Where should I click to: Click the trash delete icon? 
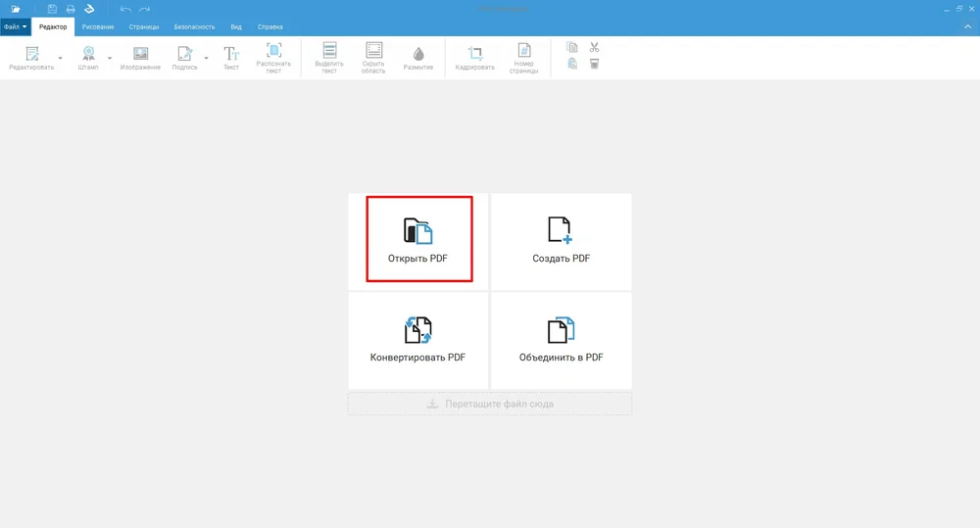click(x=595, y=63)
